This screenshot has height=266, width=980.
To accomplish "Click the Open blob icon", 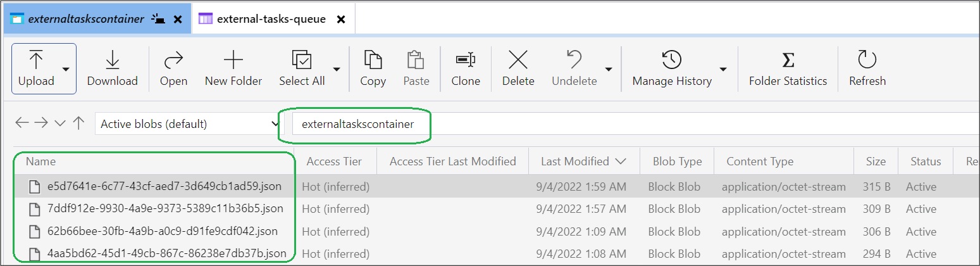I will (173, 61).
